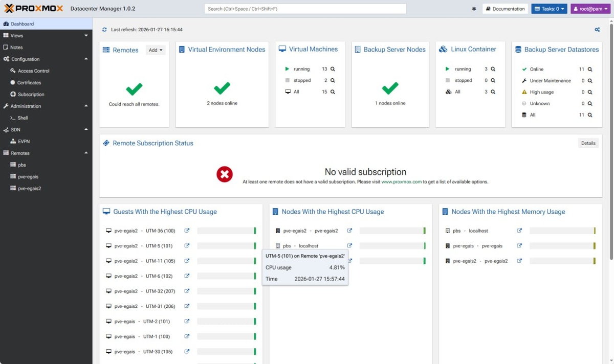Open the Tasks: 0 dropdown
Image resolution: width=614 pixels, height=364 pixels.
[x=549, y=9]
